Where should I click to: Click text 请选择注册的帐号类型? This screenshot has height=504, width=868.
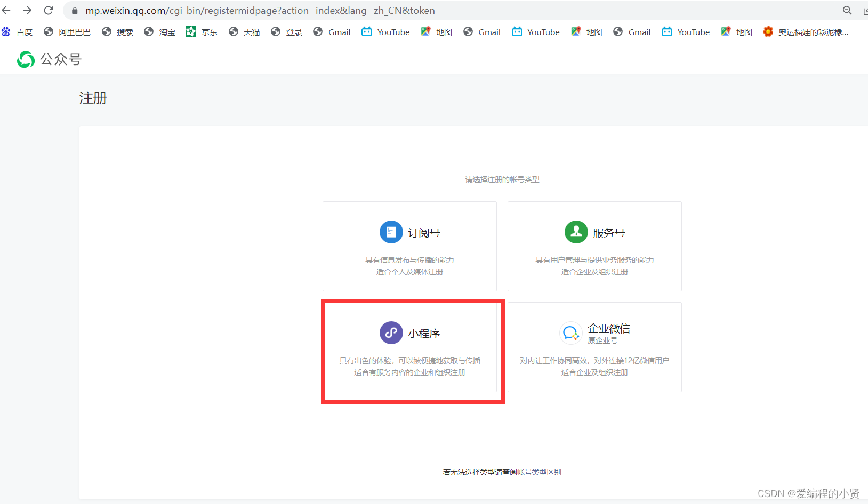coord(502,180)
